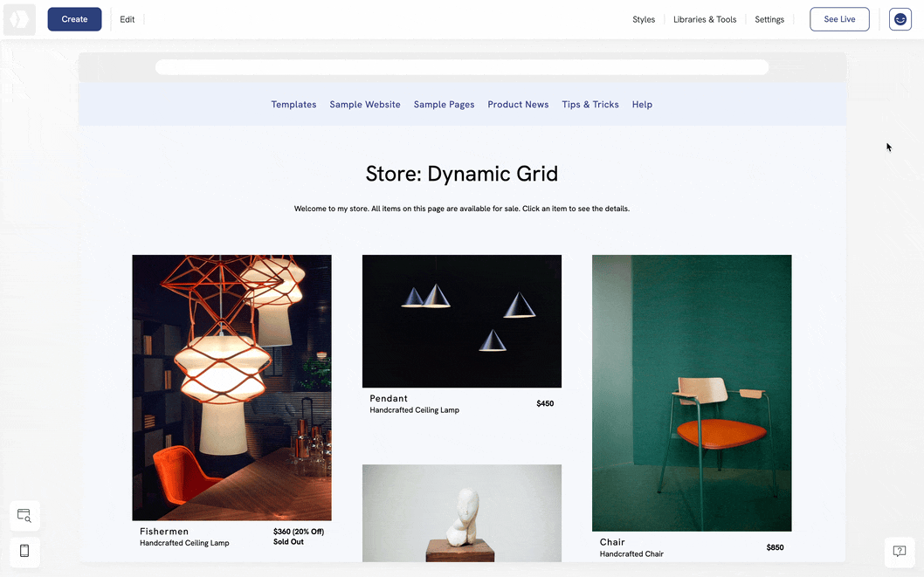
Task: Click the page search preview icon
Action: (24, 516)
